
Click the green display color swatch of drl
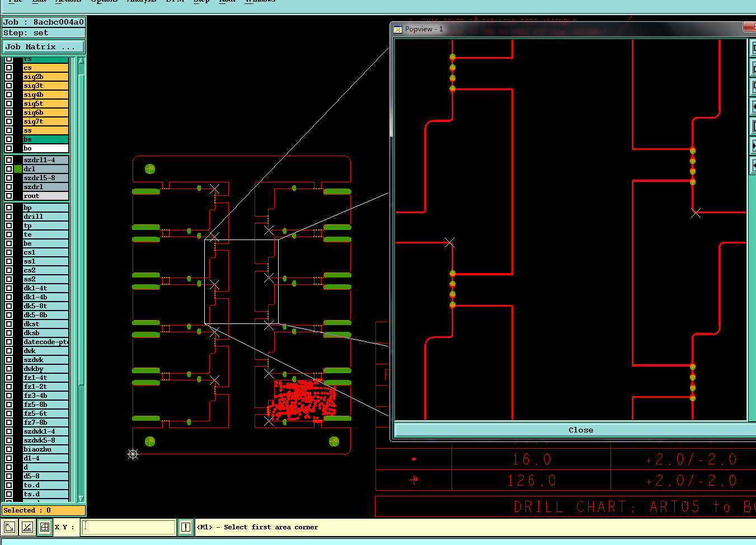[x=18, y=169]
